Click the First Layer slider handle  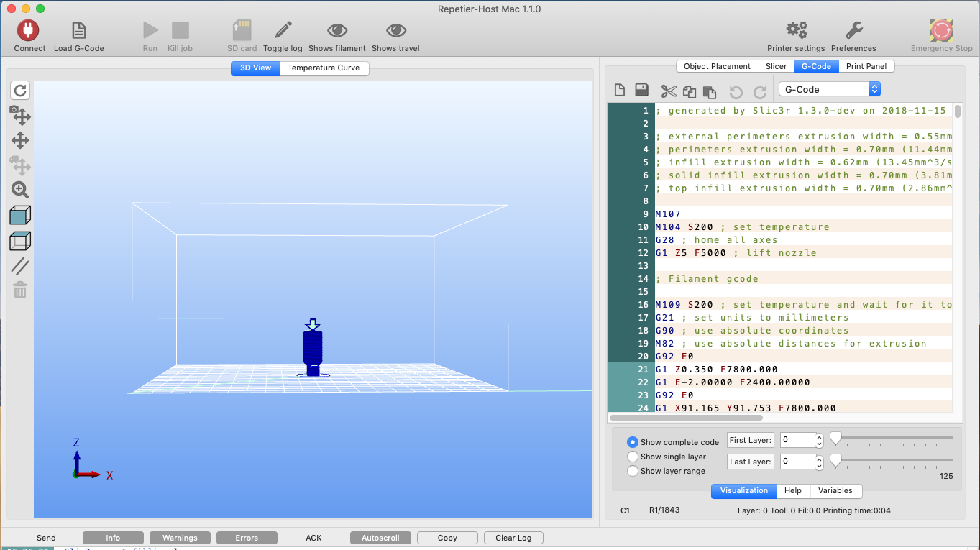coord(835,437)
